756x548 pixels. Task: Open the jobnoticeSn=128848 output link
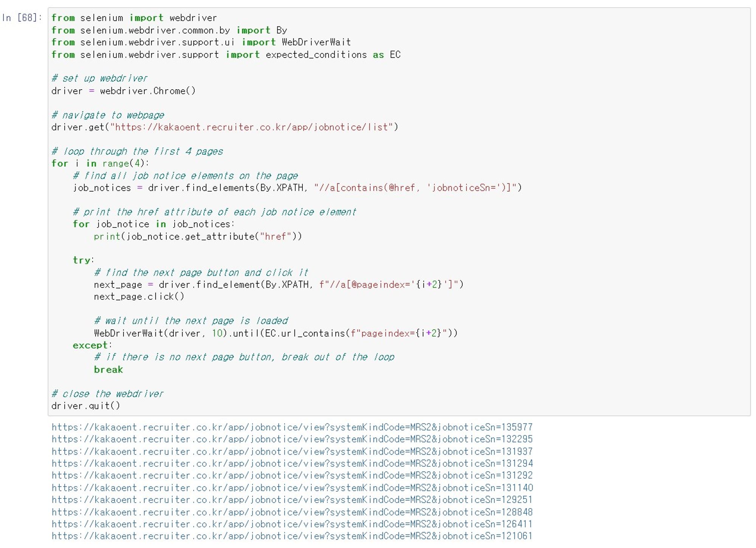click(292, 512)
